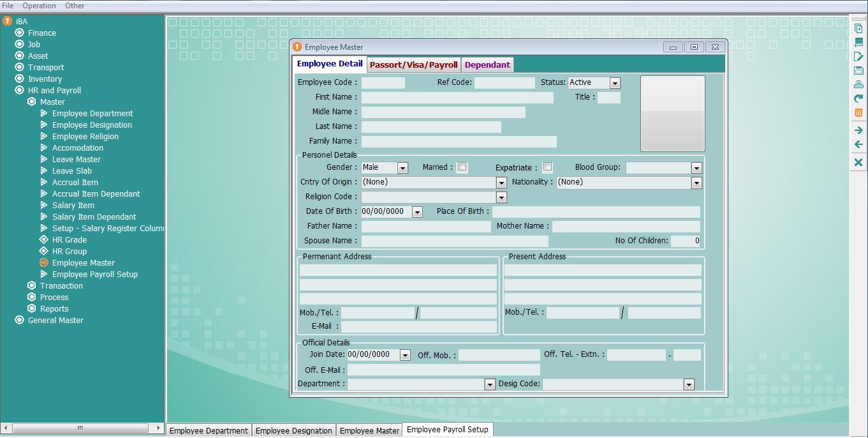Screen dimensions: 868x438
Task: Expand the Blood Group dropdown
Action: point(696,168)
